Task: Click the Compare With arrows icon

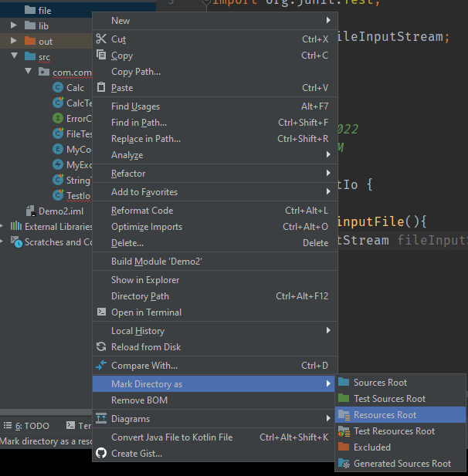Action: tap(101, 365)
